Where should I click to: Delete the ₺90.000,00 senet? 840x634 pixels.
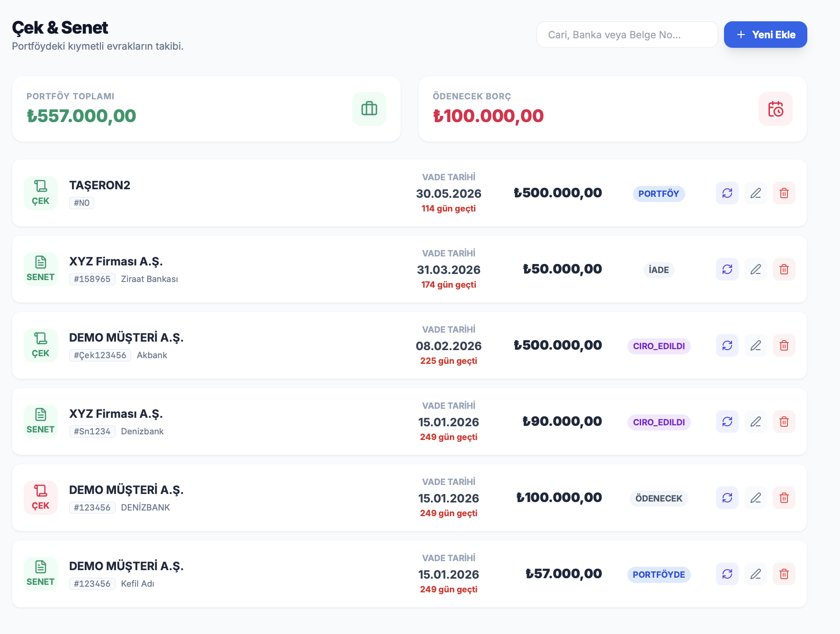coord(784,422)
